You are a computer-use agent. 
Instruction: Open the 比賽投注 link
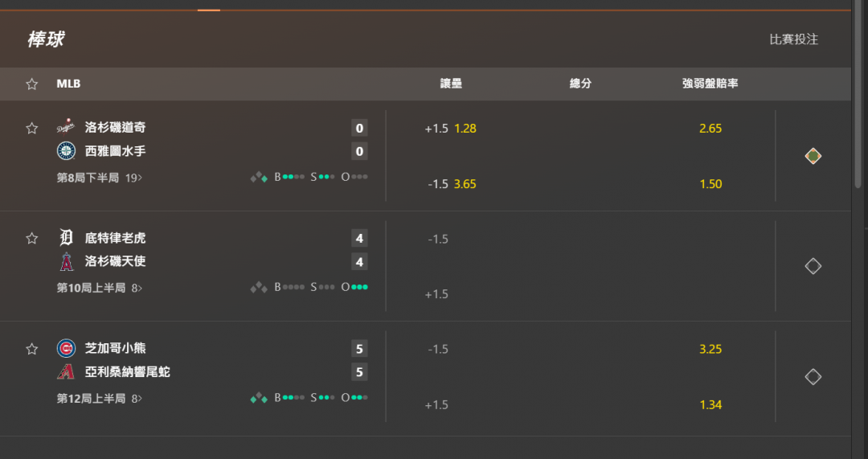point(793,39)
